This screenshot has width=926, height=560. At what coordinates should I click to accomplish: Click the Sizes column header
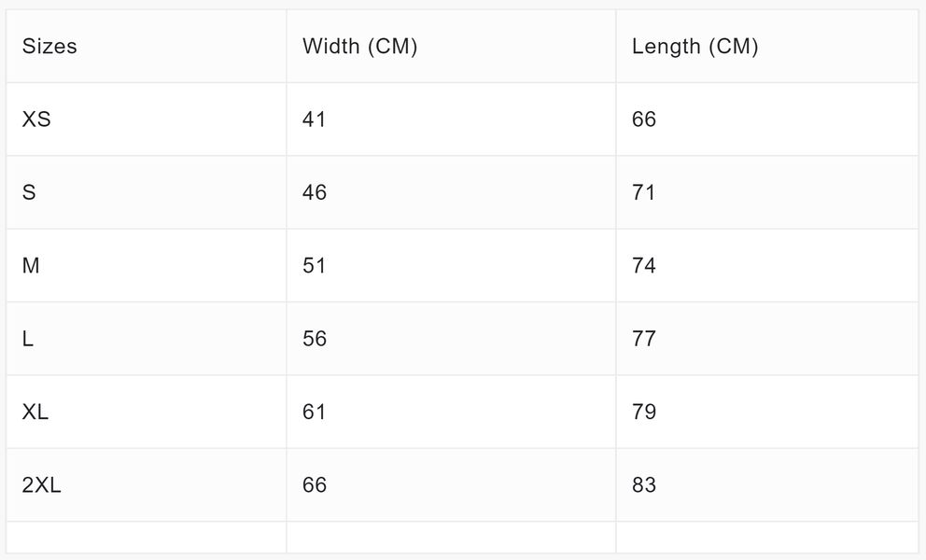point(147,46)
